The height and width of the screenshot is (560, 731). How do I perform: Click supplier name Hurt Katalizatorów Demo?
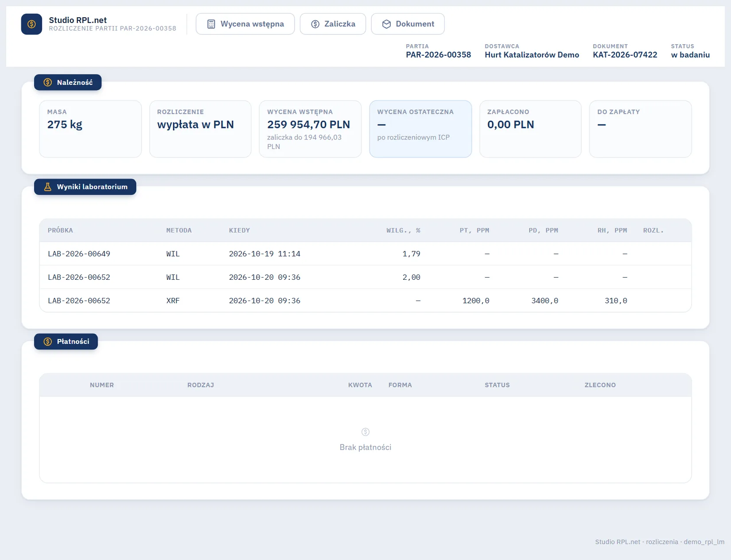click(x=532, y=55)
